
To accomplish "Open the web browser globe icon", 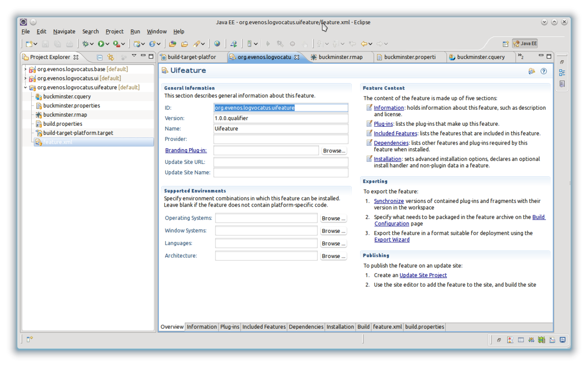I will (x=217, y=44).
